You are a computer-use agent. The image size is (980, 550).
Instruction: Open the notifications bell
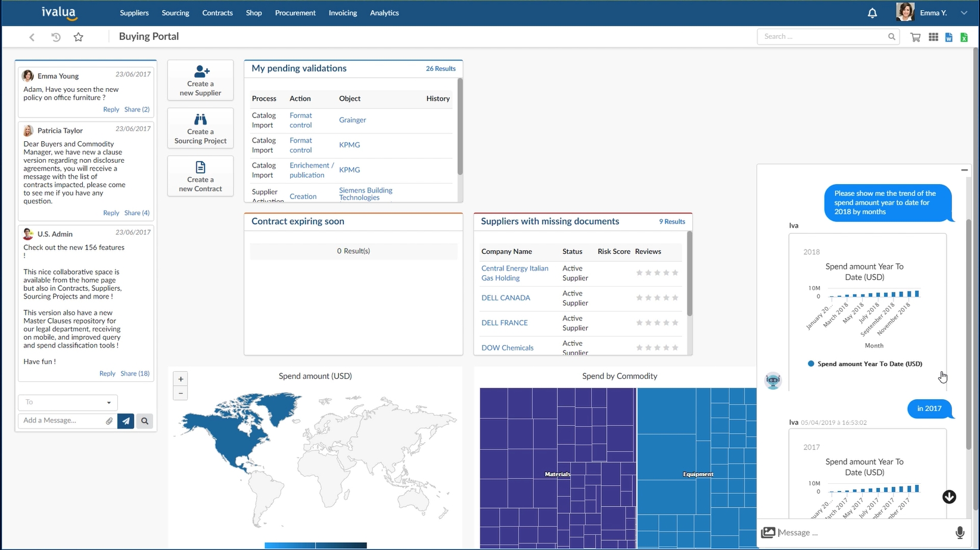872,13
